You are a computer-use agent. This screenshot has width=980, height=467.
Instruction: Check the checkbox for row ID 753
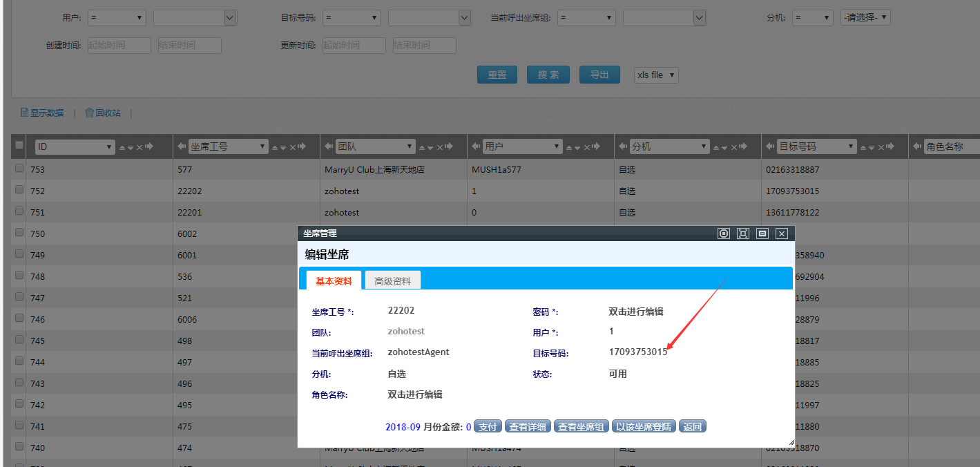[x=19, y=169]
